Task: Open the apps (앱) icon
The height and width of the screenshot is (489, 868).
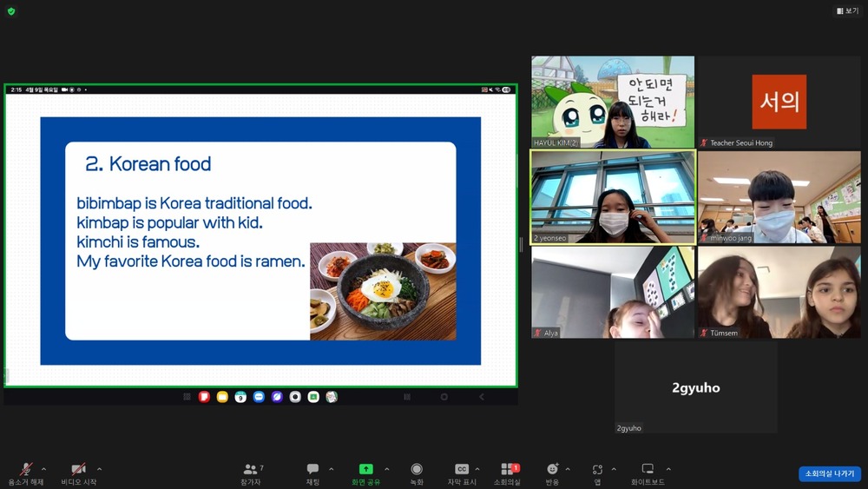Action: click(597, 470)
